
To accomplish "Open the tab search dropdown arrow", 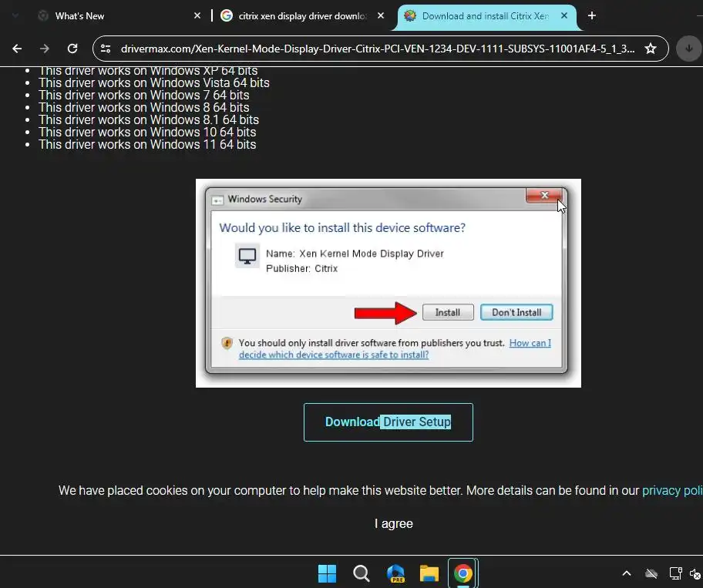I will tap(15, 15).
